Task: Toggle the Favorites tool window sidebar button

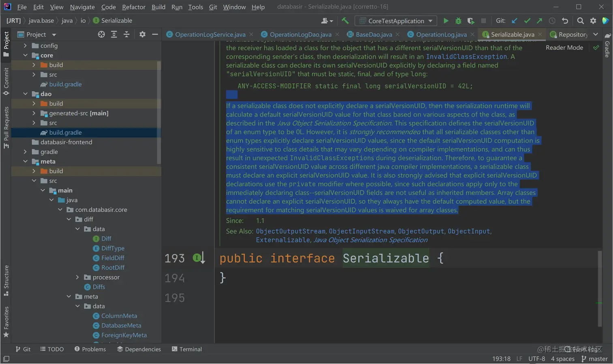Action: [x=6, y=321]
